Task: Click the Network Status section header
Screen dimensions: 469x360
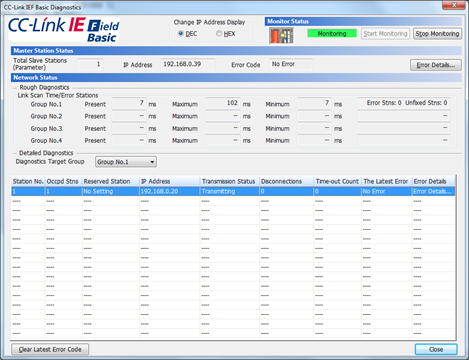Action: coord(236,77)
